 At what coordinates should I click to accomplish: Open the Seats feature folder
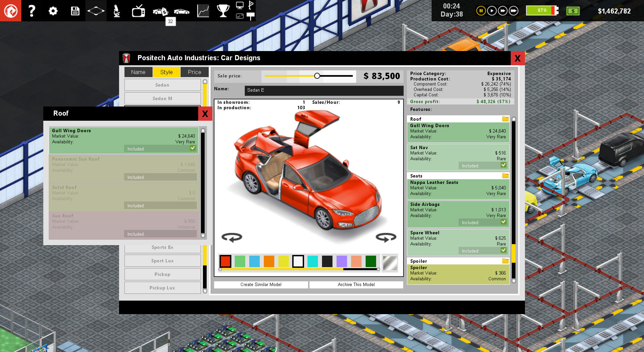[505, 176]
